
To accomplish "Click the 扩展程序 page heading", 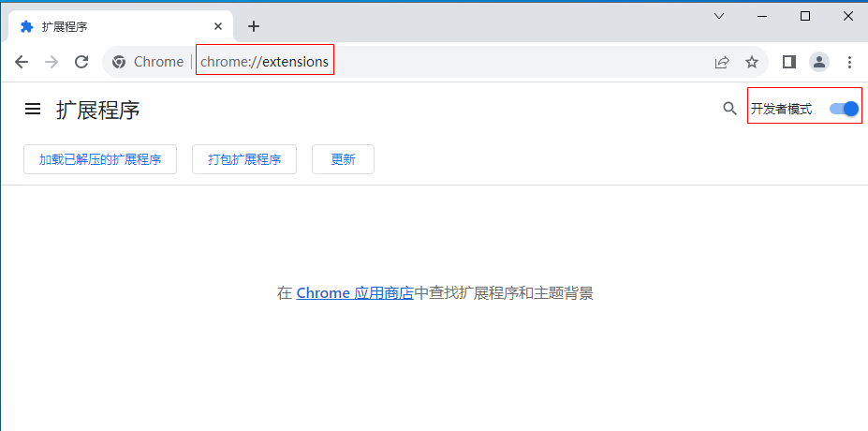I will coord(98,110).
